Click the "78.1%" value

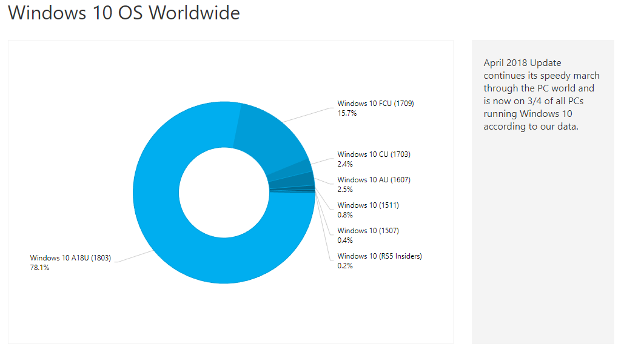tap(39, 268)
